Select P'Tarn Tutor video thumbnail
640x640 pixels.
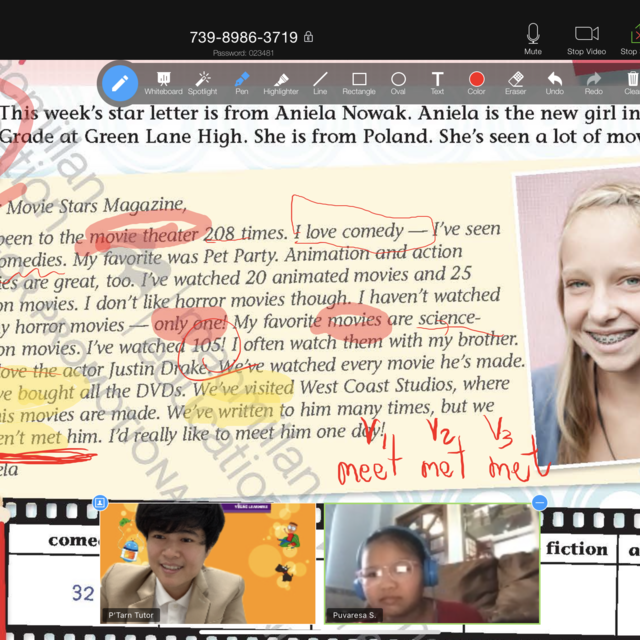(208, 563)
